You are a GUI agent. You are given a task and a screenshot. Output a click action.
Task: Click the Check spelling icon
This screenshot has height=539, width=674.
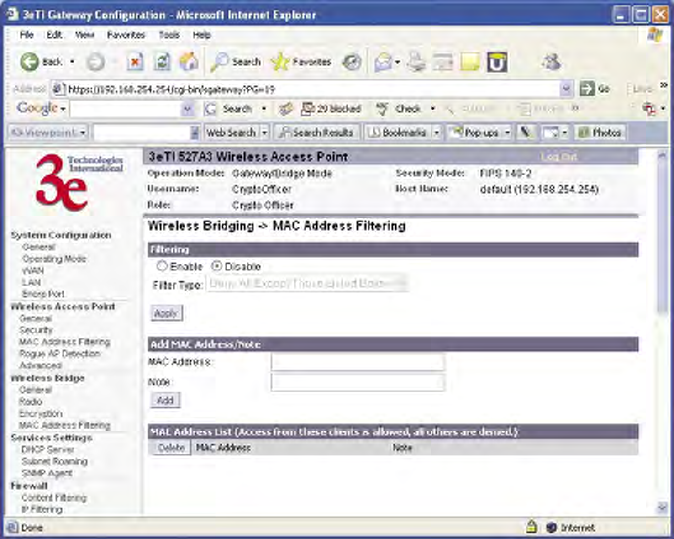click(382, 109)
